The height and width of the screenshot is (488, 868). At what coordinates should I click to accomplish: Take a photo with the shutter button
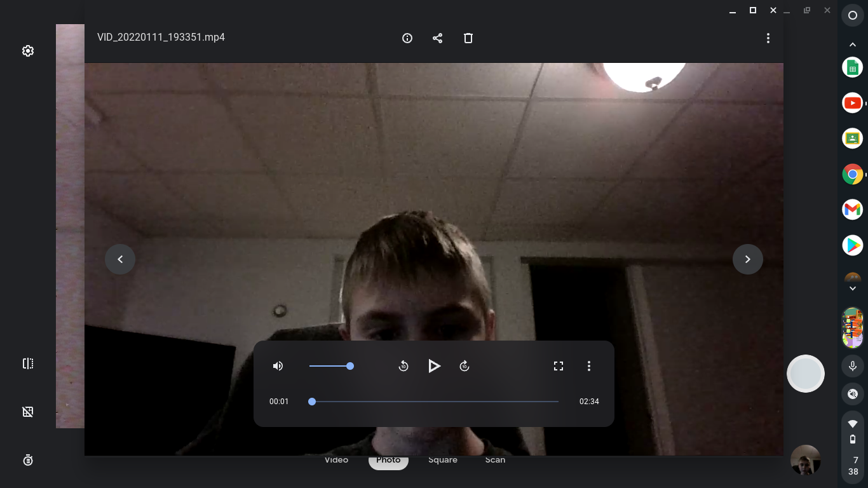click(806, 374)
